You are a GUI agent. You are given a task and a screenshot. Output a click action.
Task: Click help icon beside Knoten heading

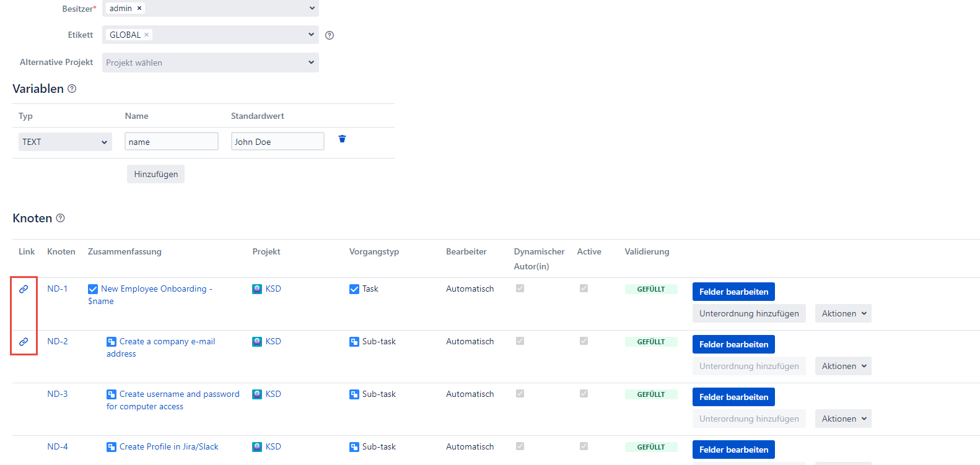tap(60, 218)
